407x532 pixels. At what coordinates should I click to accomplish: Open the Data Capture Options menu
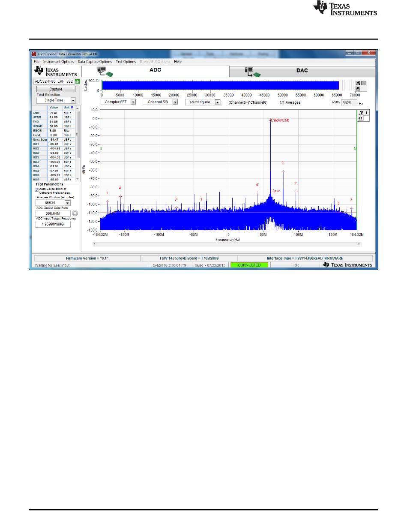click(95, 62)
